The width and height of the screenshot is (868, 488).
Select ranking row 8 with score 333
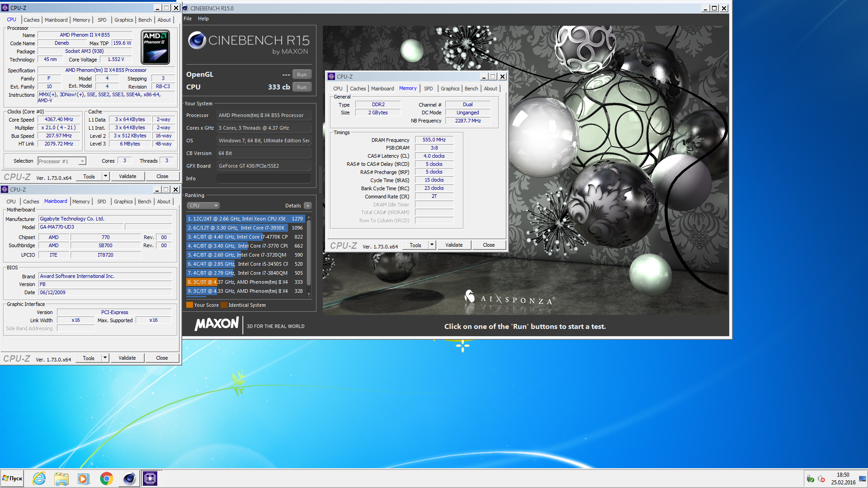245,282
